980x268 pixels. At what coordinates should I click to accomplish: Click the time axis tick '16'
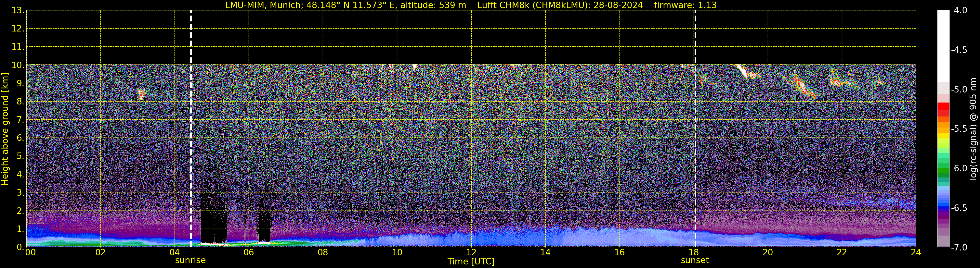619,252
